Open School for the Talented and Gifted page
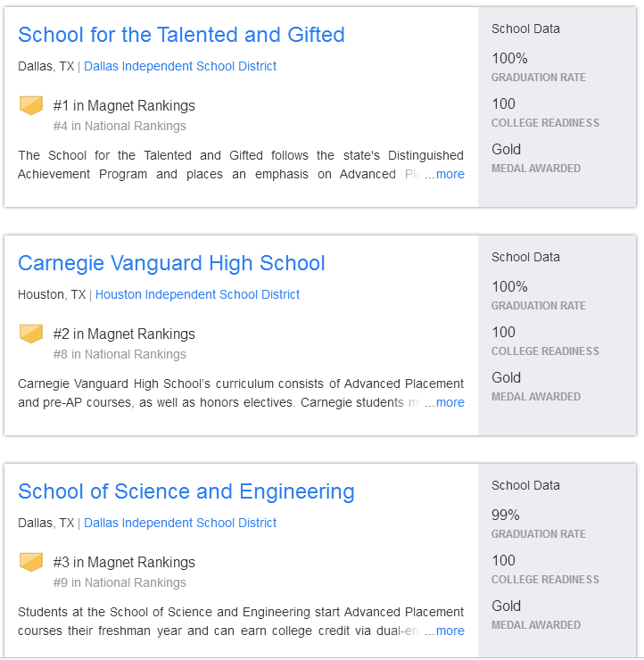This screenshot has width=644, height=660. 181,35
